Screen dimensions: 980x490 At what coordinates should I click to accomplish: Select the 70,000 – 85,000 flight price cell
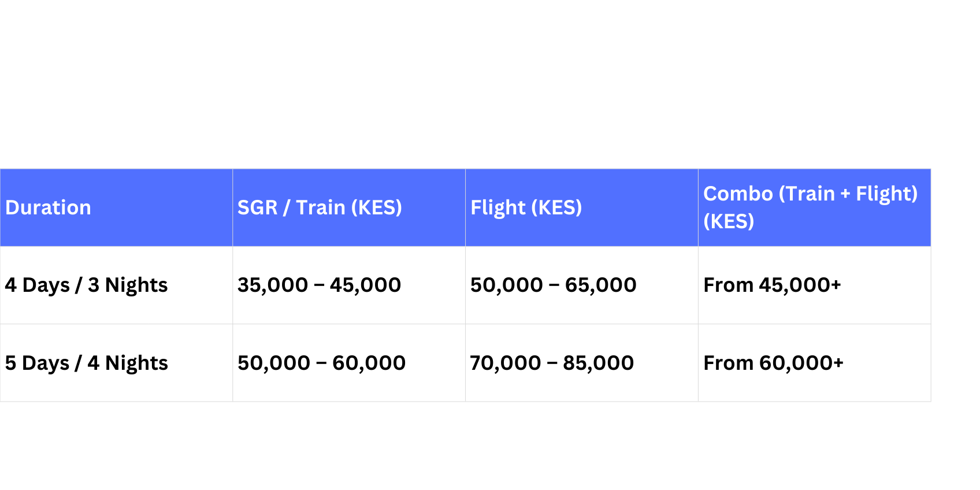click(x=552, y=363)
